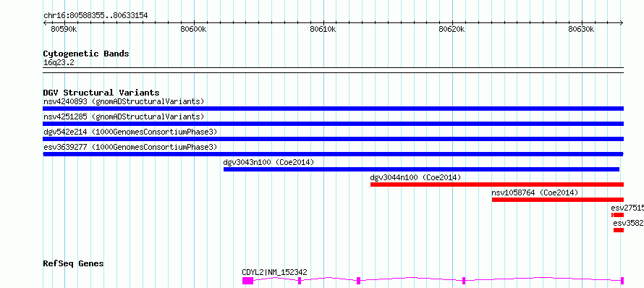This screenshot has width=644, height=288.
Task: Click the truncated esv3582 variant label
Action: [628, 223]
